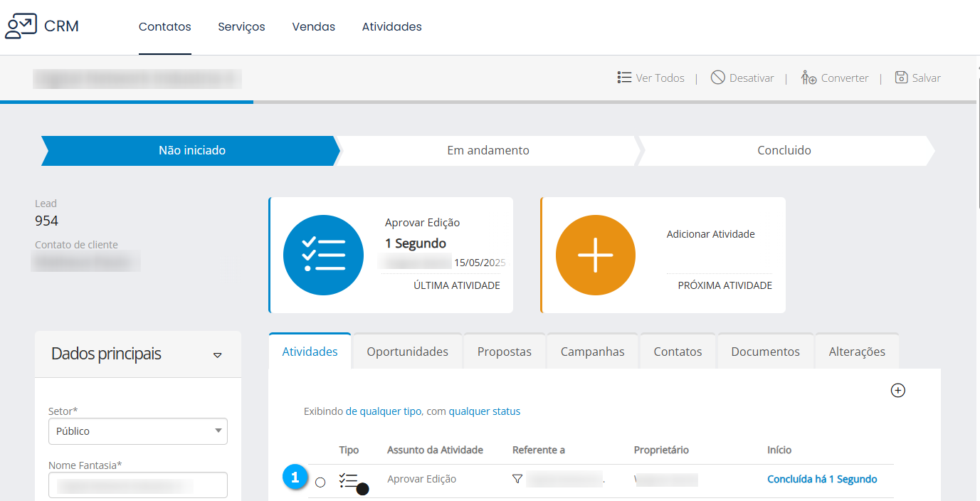Click the funnel icon in Referente a column
This screenshot has width=980, height=501.
pyautogui.click(x=517, y=479)
